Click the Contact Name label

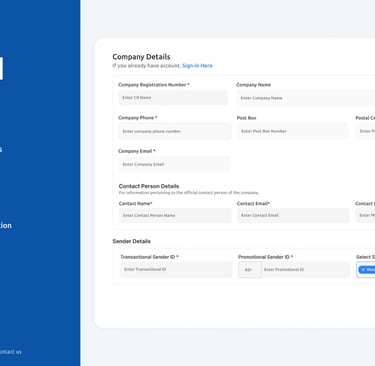click(x=136, y=203)
